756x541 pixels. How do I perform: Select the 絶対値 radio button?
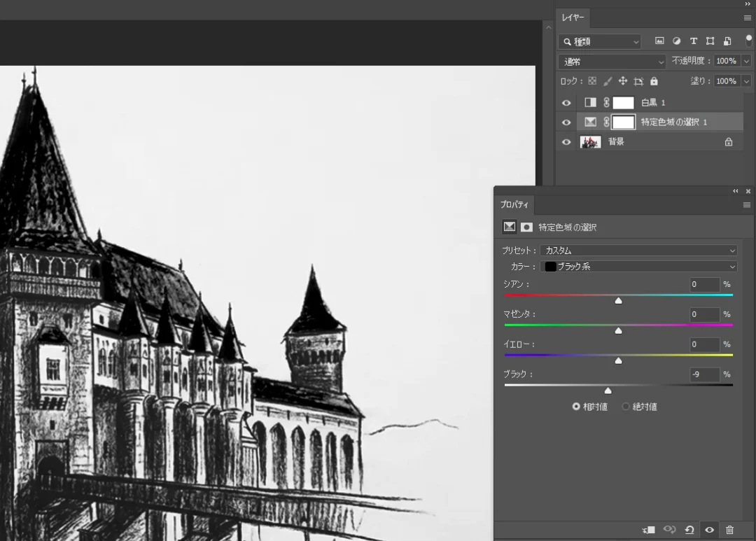pos(626,407)
